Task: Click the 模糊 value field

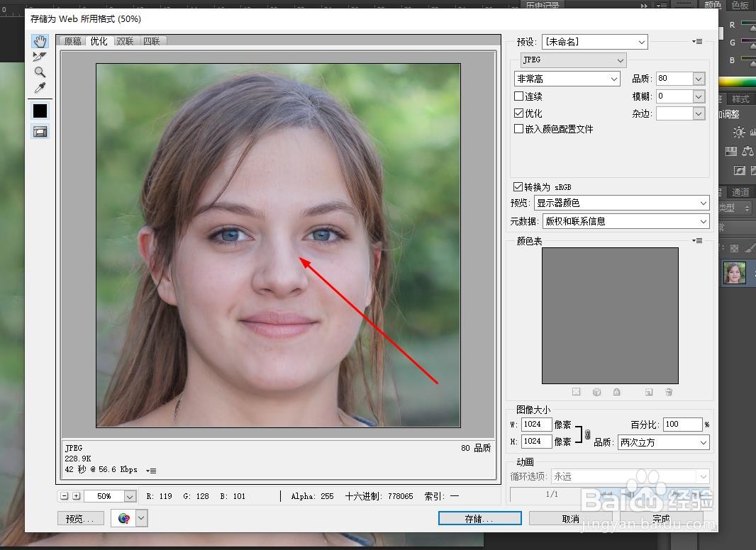Action: point(675,96)
